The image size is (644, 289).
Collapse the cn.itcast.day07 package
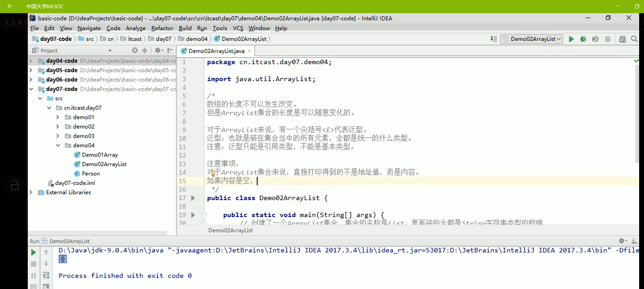(49, 108)
